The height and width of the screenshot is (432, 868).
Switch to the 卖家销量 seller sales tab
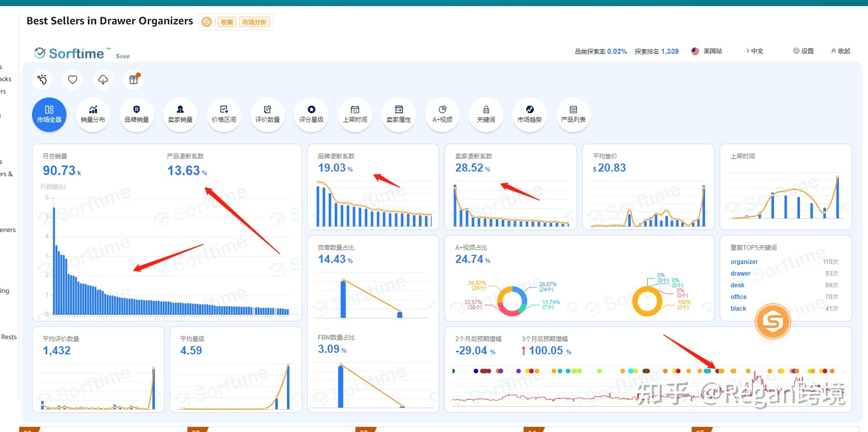coord(180,115)
